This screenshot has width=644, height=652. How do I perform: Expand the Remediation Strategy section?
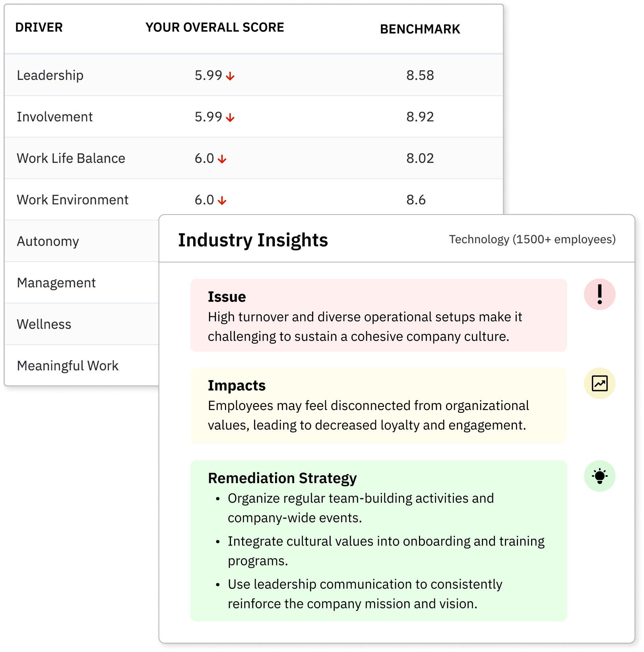pyautogui.click(x=282, y=478)
